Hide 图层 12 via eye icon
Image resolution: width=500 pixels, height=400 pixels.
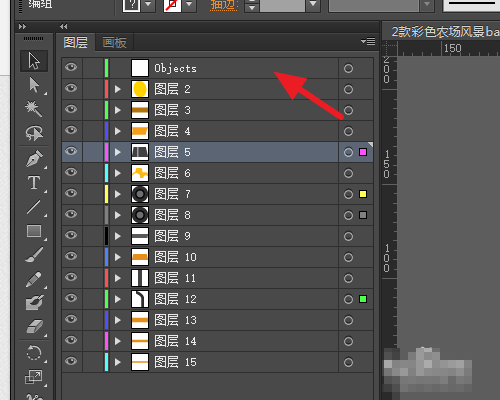pyautogui.click(x=71, y=298)
